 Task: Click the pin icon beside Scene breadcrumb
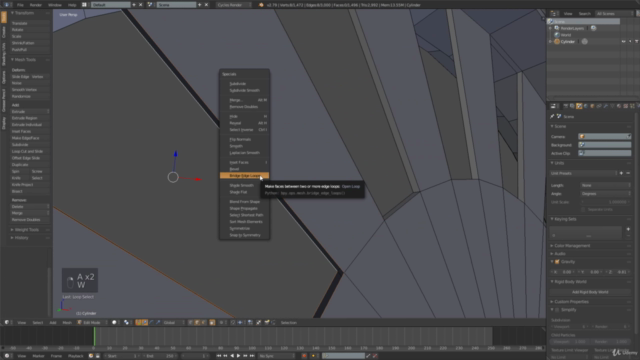552,116
